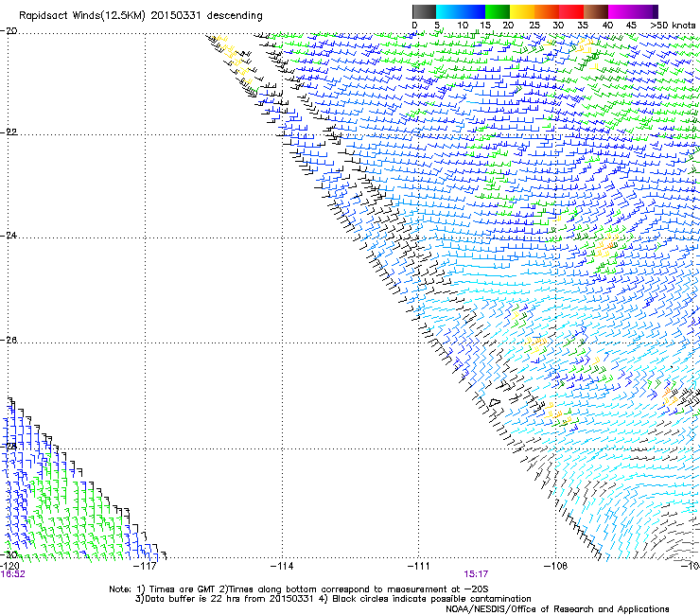This screenshot has height=615, width=700.
Task: Click the yellow 20-25 knots legend segment
Action: pyautogui.click(x=522, y=11)
